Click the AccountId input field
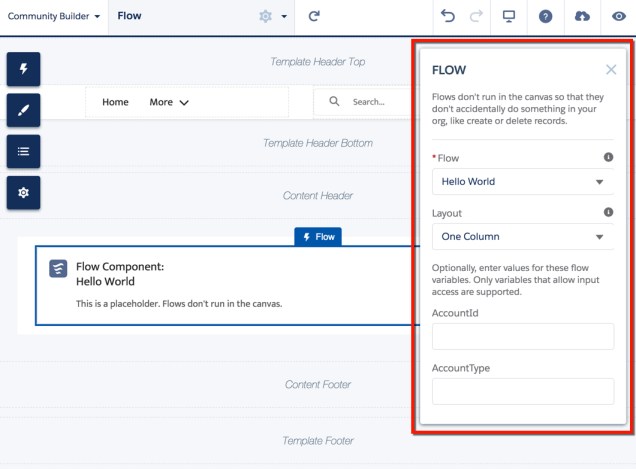Screen dimensions: 636x469 coord(522,337)
